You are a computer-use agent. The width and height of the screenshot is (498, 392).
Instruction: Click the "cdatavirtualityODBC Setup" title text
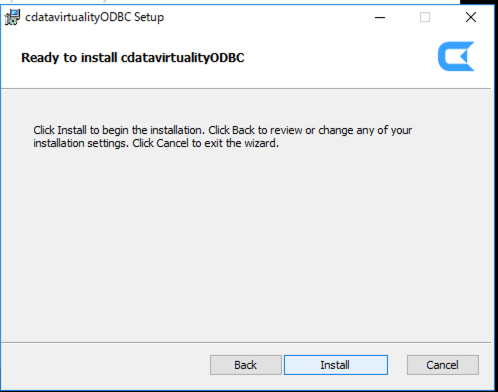pyautogui.click(x=95, y=17)
